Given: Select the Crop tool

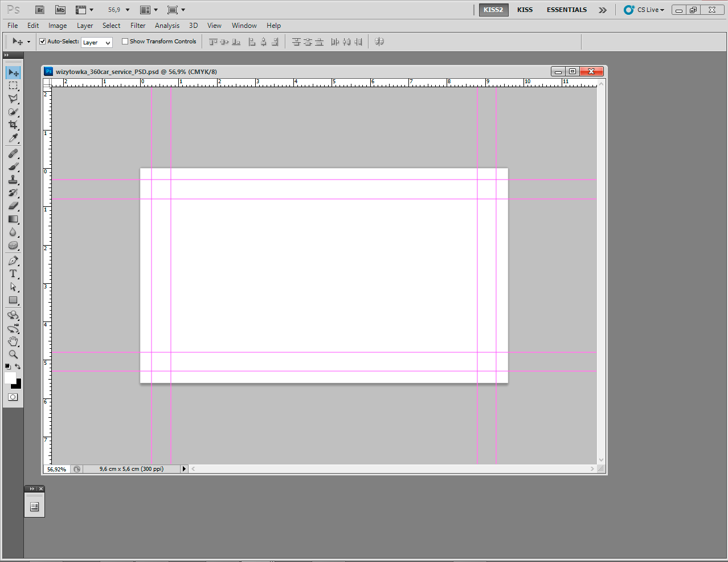Looking at the screenshot, I should click(13, 125).
